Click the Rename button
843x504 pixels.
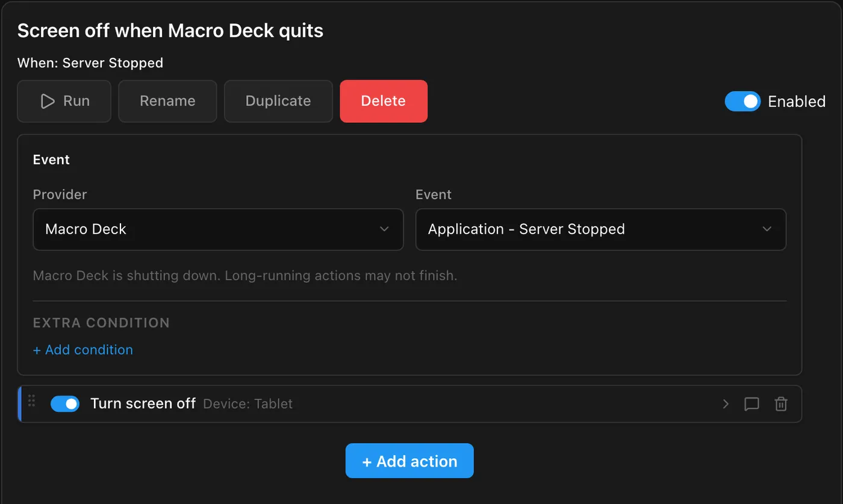[167, 101]
